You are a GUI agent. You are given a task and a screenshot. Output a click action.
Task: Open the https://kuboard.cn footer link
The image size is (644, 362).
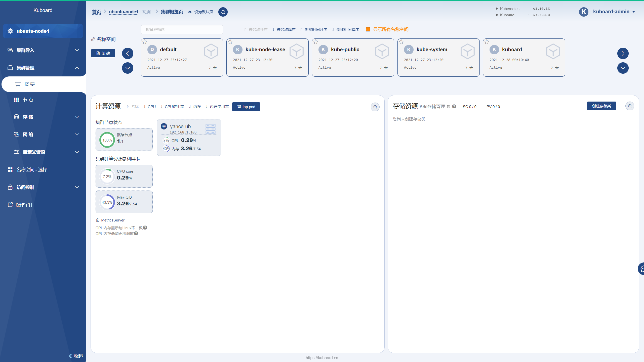coord(322,358)
